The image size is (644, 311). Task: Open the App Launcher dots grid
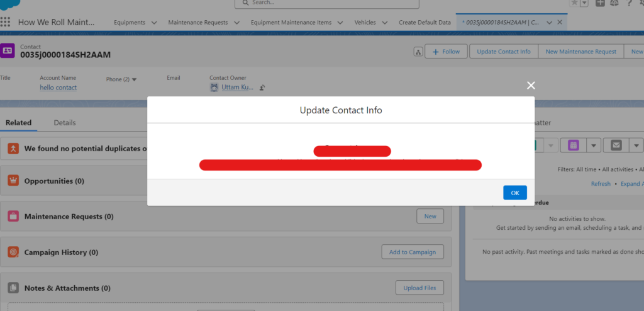pos(5,22)
